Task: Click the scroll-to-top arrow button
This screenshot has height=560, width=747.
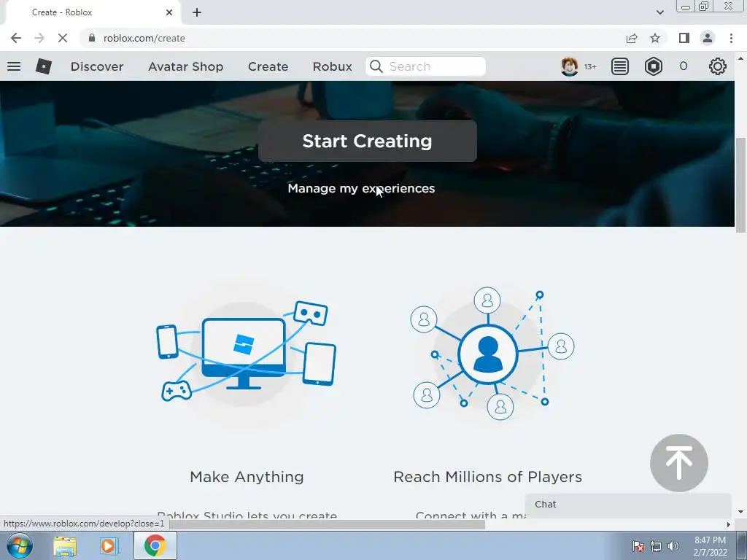Action: point(679,463)
